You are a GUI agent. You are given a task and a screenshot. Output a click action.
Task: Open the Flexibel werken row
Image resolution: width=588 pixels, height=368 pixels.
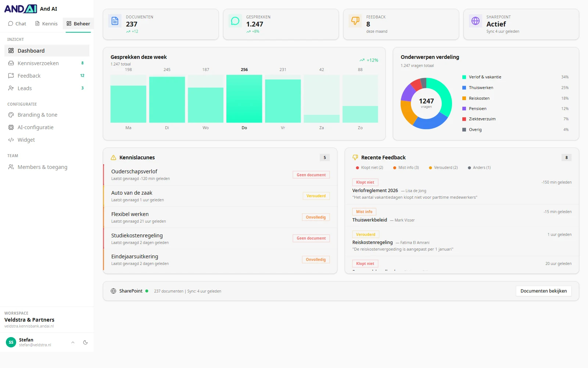[x=220, y=217]
